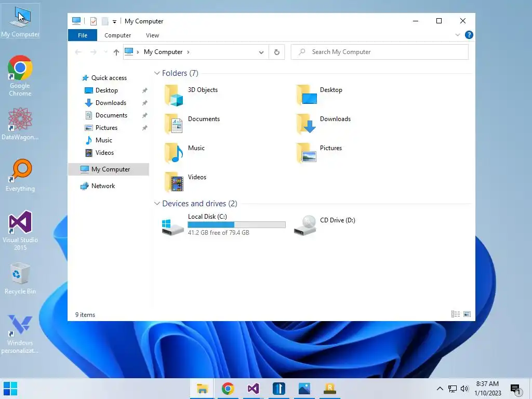
Task: Collapse the Devices and drives (2) group
Action: (x=157, y=204)
